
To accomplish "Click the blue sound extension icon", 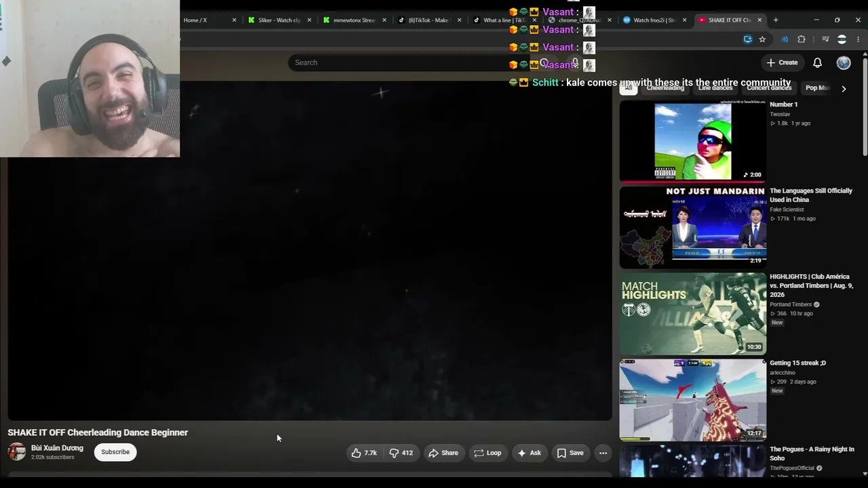I will click(785, 39).
